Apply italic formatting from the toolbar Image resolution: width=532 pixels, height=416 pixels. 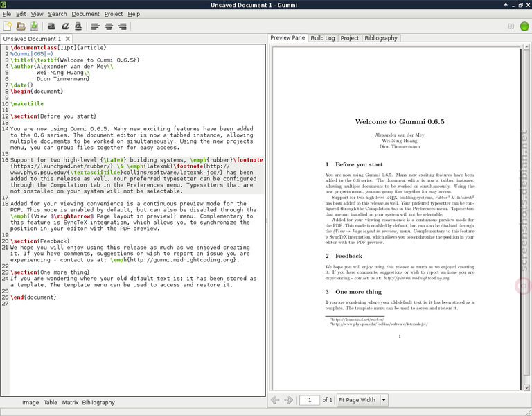pyautogui.click(x=65, y=26)
